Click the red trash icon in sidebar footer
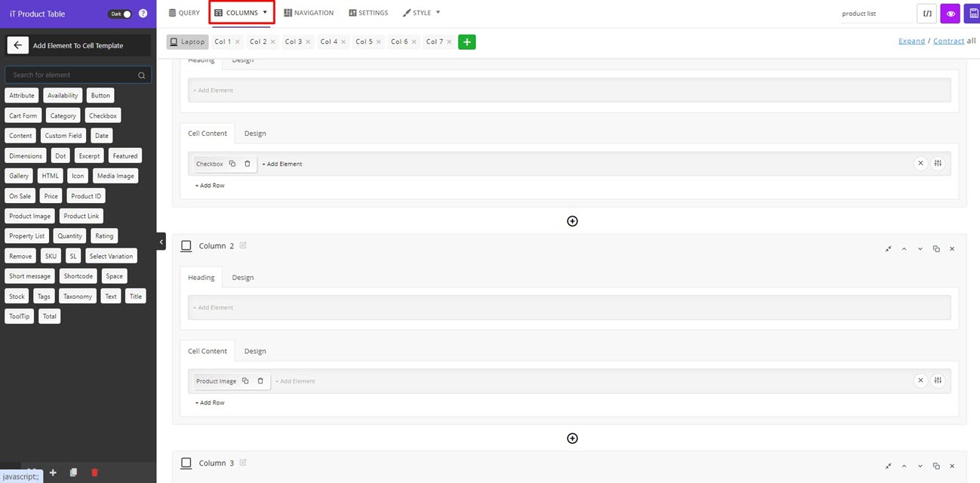 point(94,472)
